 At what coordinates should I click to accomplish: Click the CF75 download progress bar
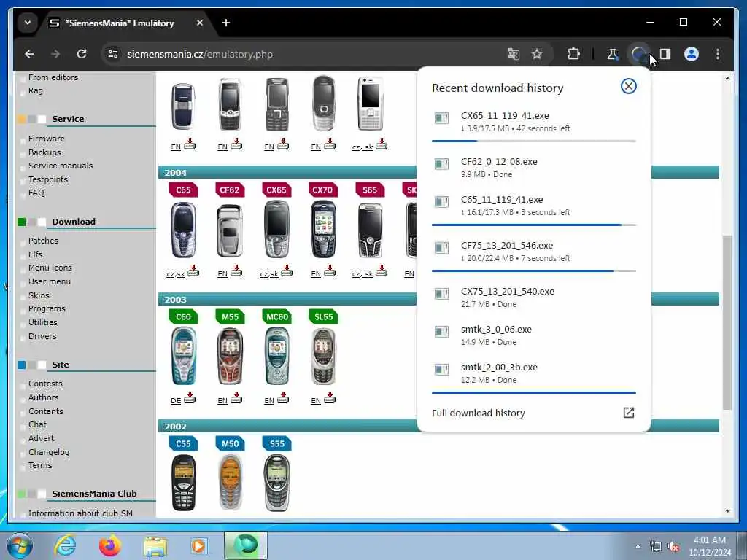(x=533, y=271)
